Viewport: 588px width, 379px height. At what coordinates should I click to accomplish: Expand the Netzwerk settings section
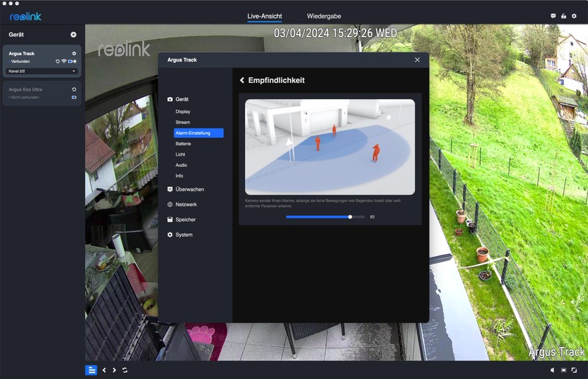coord(182,204)
